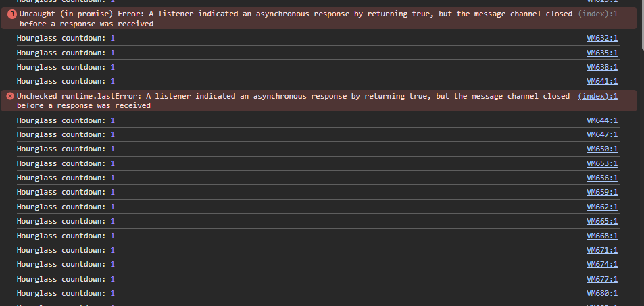Image resolution: width=644 pixels, height=306 pixels.
Task: Jump to source VM647:1
Action: 601,134
